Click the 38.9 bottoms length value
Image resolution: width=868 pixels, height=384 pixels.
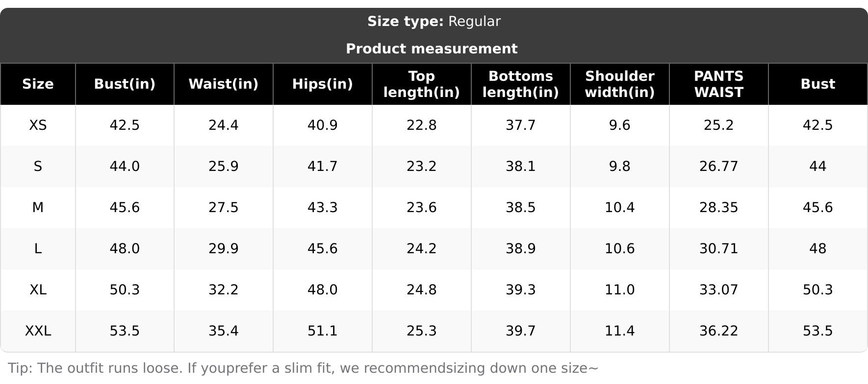coord(521,249)
